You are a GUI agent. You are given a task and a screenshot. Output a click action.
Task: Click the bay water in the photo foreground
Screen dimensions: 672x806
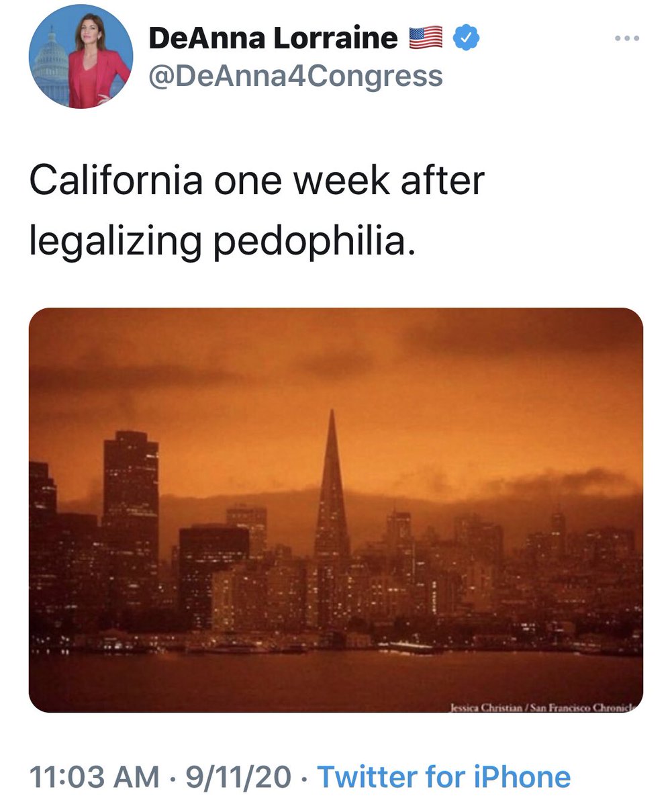coord(336,678)
